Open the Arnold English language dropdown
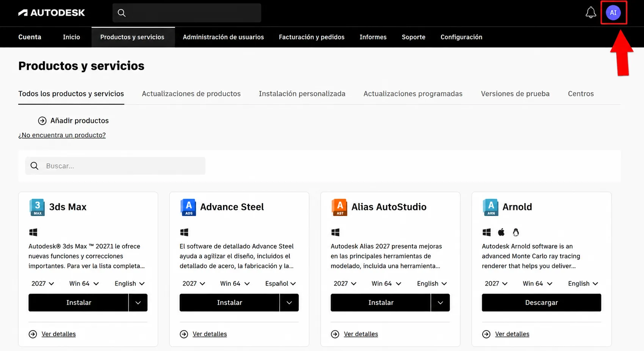The height and width of the screenshot is (351, 644). pos(583,284)
